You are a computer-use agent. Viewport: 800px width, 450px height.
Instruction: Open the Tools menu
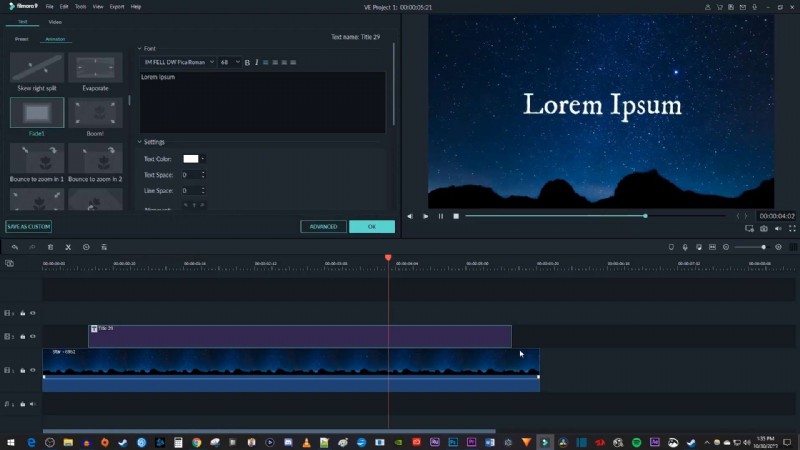pos(81,7)
